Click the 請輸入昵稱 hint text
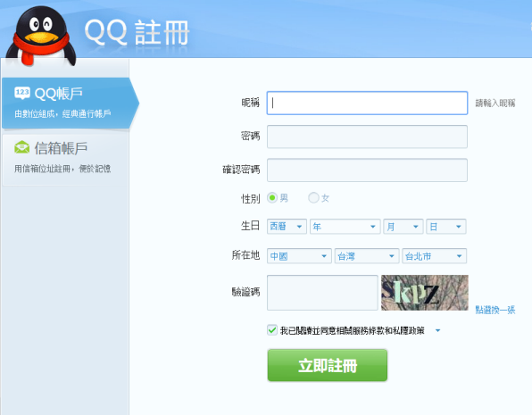 (x=495, y=103)
